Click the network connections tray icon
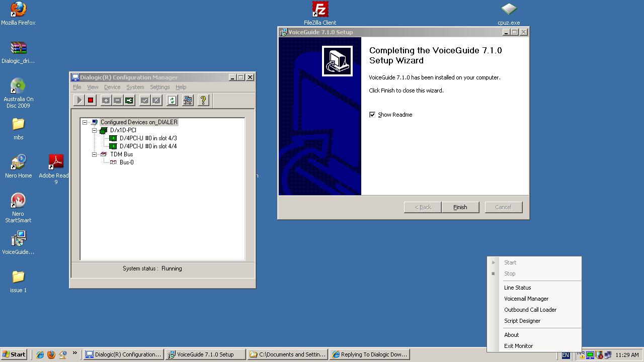Viewport: 644px width, 362px height. pos(607,355)
